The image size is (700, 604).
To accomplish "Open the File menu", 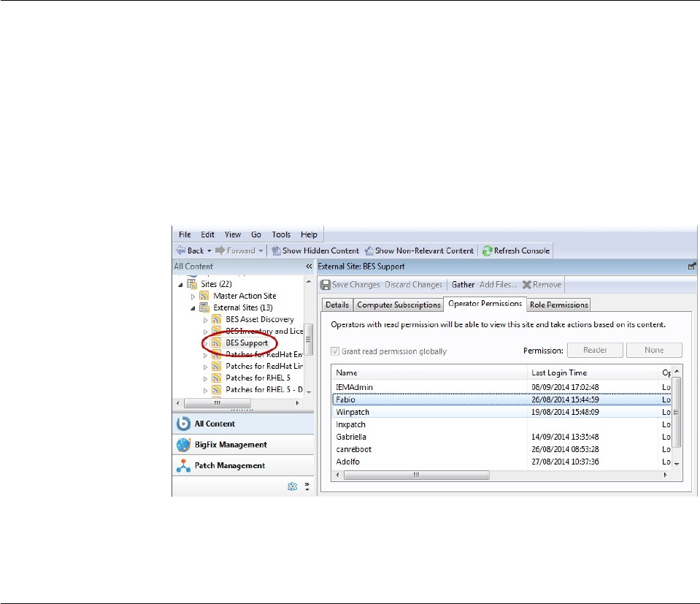I will pyautogui.click(x=185, y=234).
